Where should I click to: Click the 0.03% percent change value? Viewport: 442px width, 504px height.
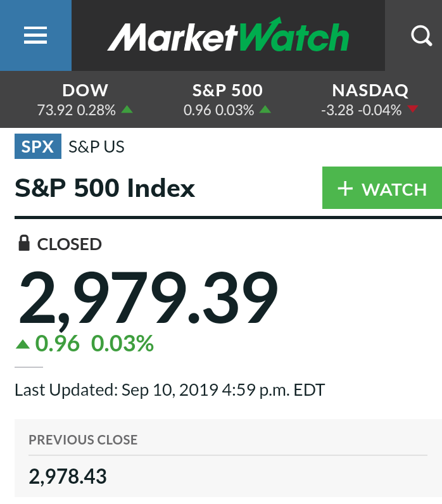(x=123, y=344)
